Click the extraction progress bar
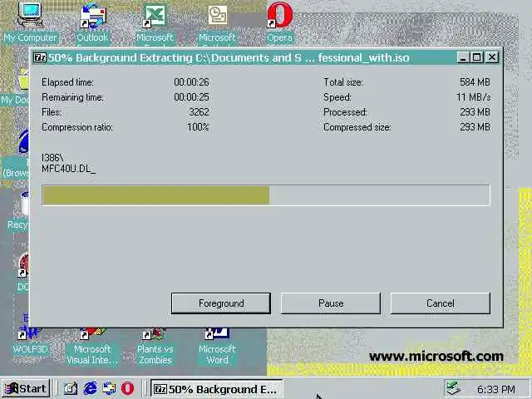 coord(266,195)
